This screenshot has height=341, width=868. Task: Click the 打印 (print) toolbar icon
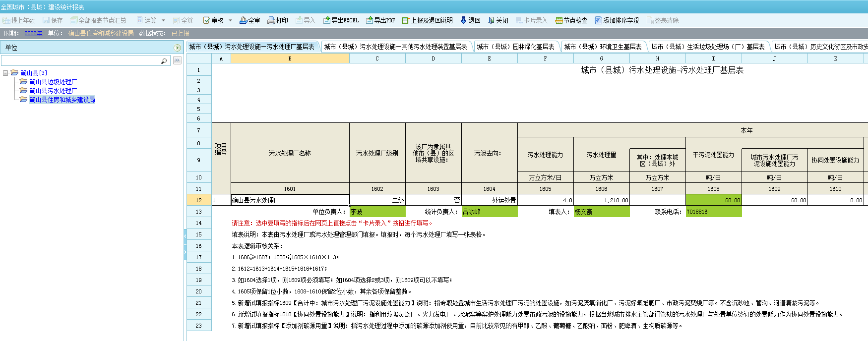pos(271,20)
